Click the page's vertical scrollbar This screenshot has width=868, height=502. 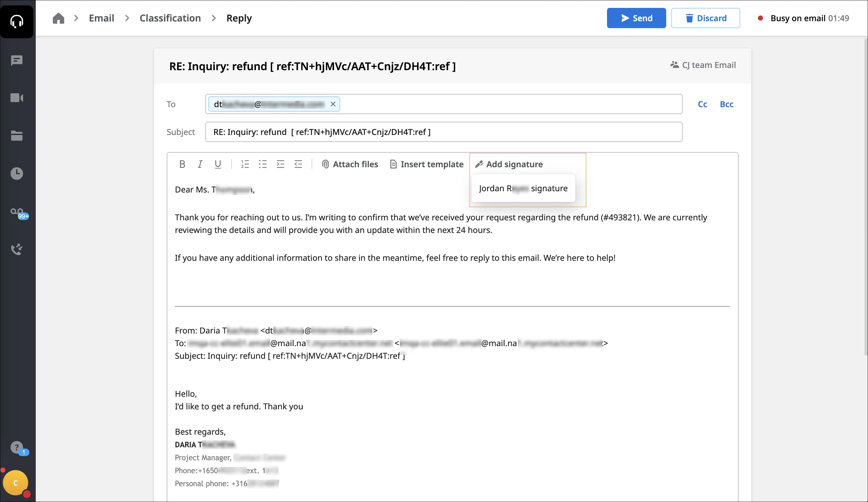click(x=865, y=196)
